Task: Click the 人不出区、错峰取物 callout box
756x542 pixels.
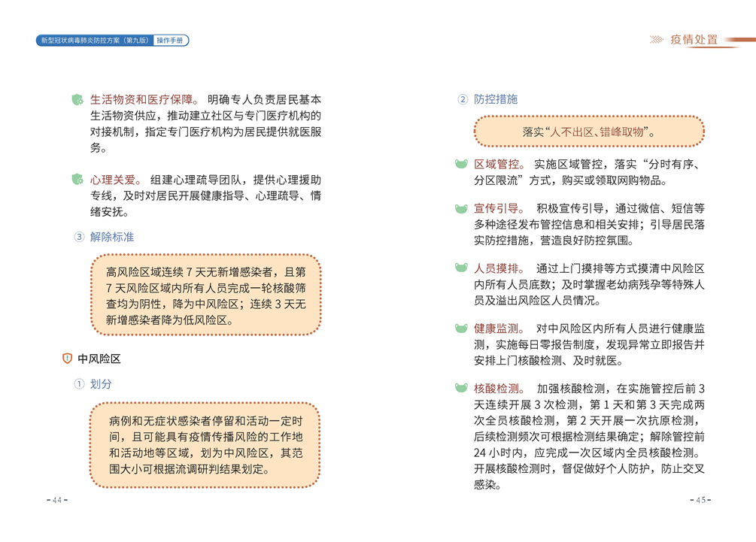Action: [x=589, y=132]
